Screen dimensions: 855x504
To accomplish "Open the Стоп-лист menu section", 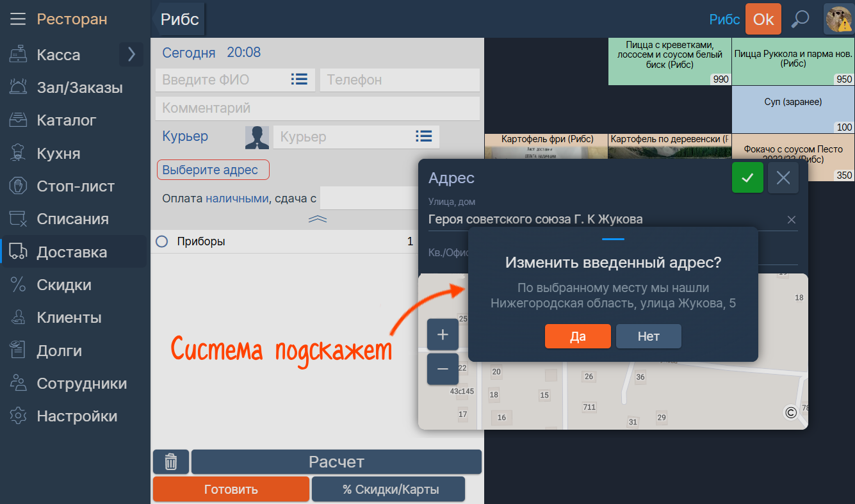I will 75,186.
